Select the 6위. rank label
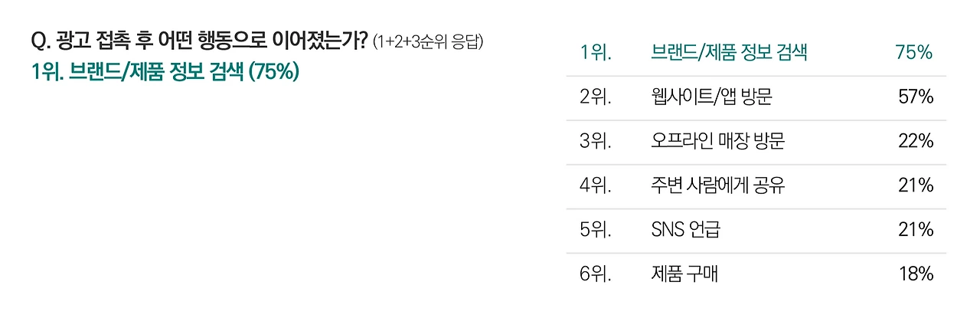 (x=596, y=274)
